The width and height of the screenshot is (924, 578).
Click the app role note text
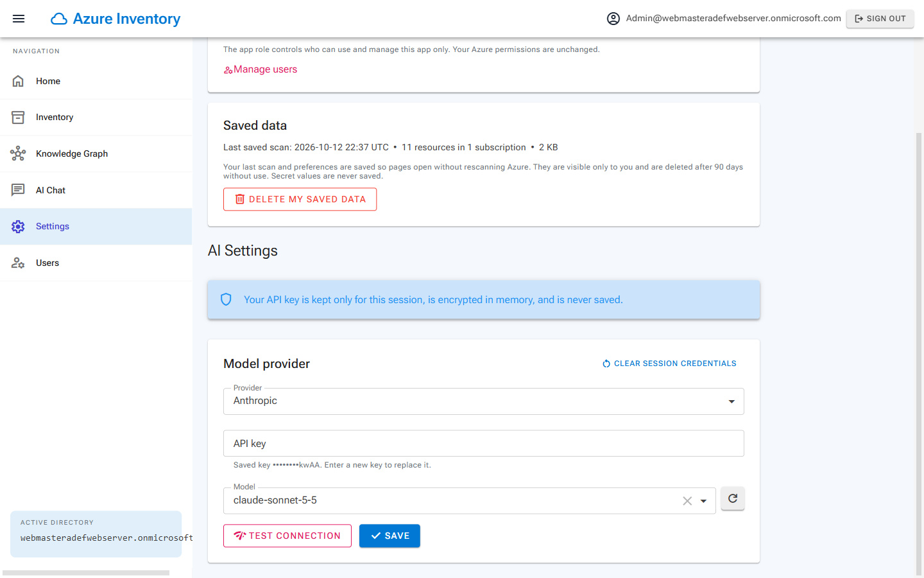tap(411, 49)
